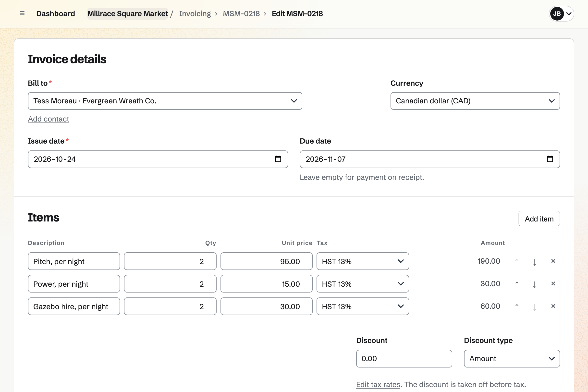The height and width of the screenshot is (392, 588).
Task: Move Power, per night row up
Action: tap(517, 284)
